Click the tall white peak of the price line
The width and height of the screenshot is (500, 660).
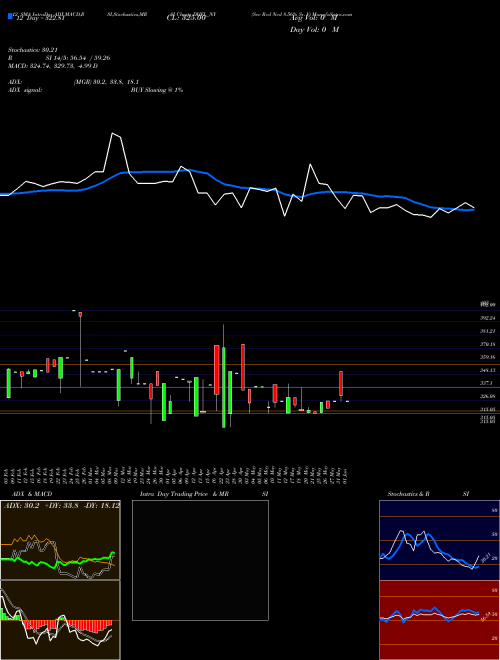tap(113, 134)
